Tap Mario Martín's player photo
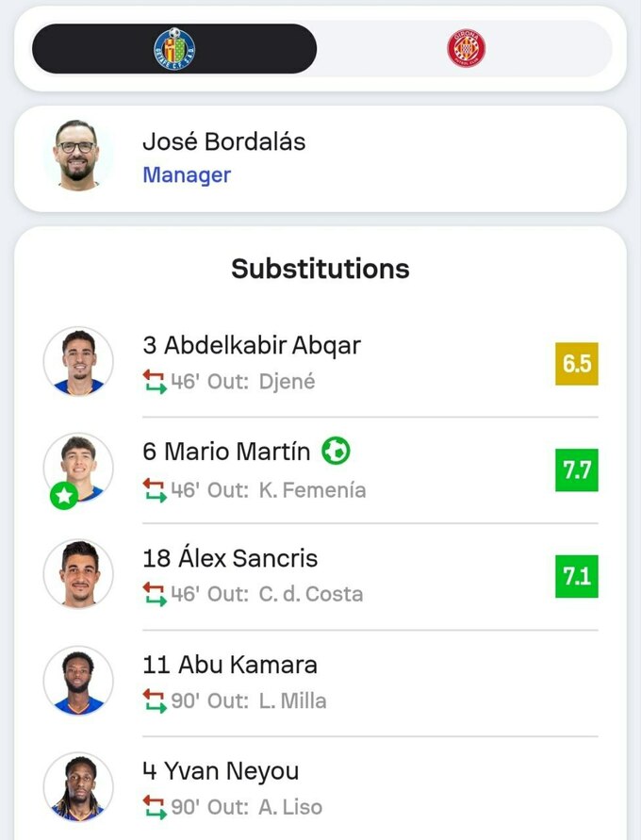The height and width of the screenshot is (840, 641). click(78, 467)
